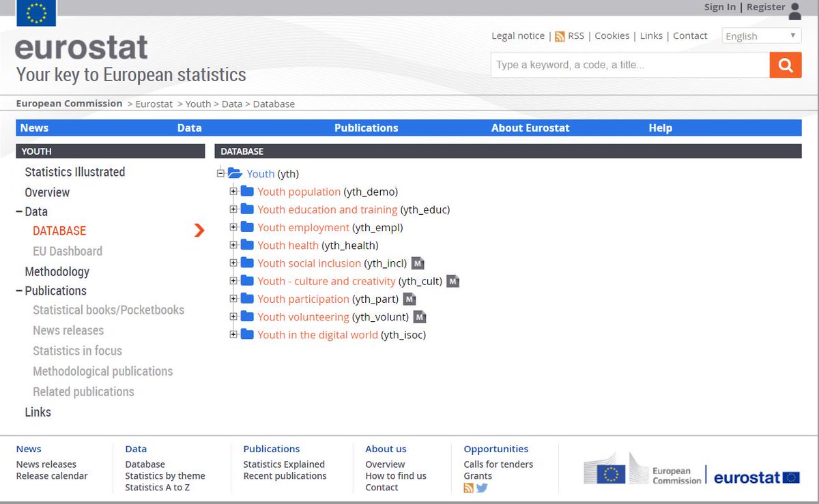Open metadata icon for Youth culture and creativity
819x504 pixels.
tap(453, 281)
